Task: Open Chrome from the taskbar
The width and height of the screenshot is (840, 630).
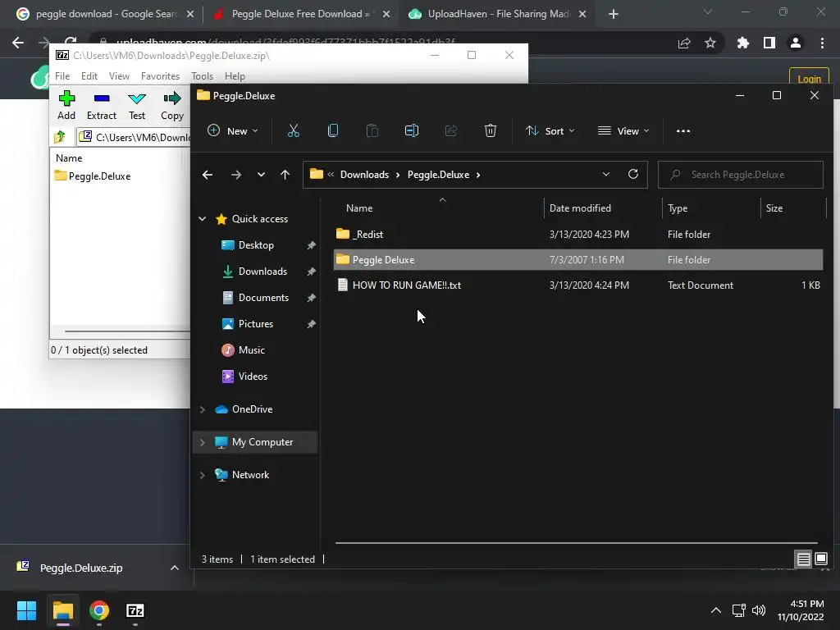Action: coord(99,610)
